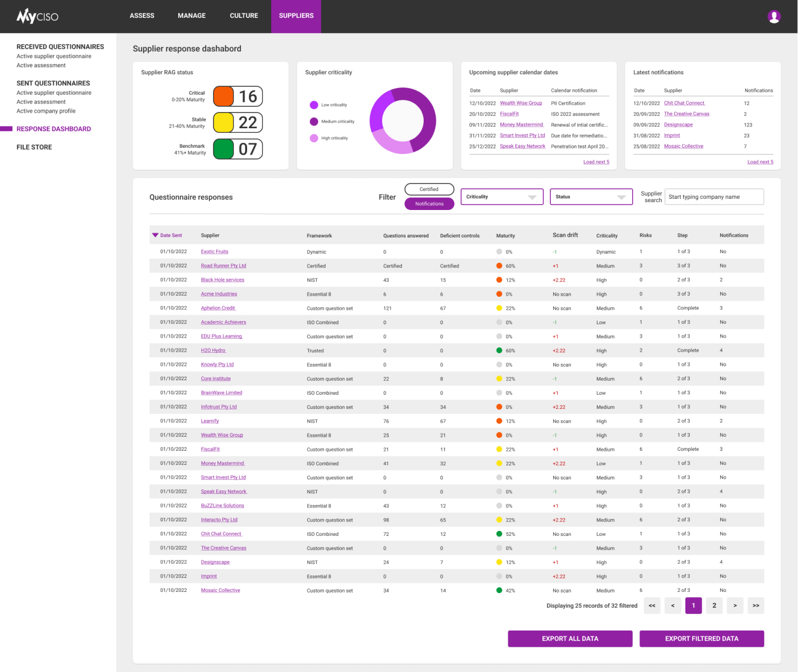Open Active supplier questionnaire under Sent Questionnaires
This screenshot has width=798, height=672.
coord(54,93)
